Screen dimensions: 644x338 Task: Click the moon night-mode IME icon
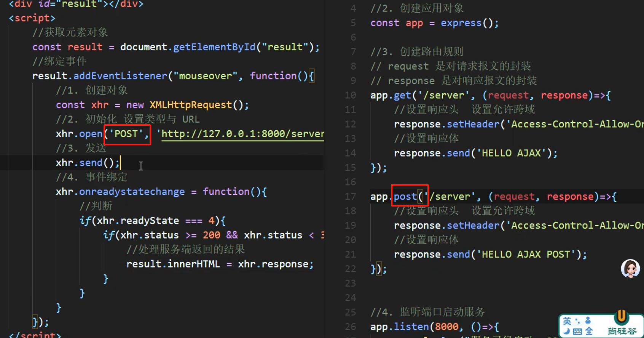click(x=566, y=331)
